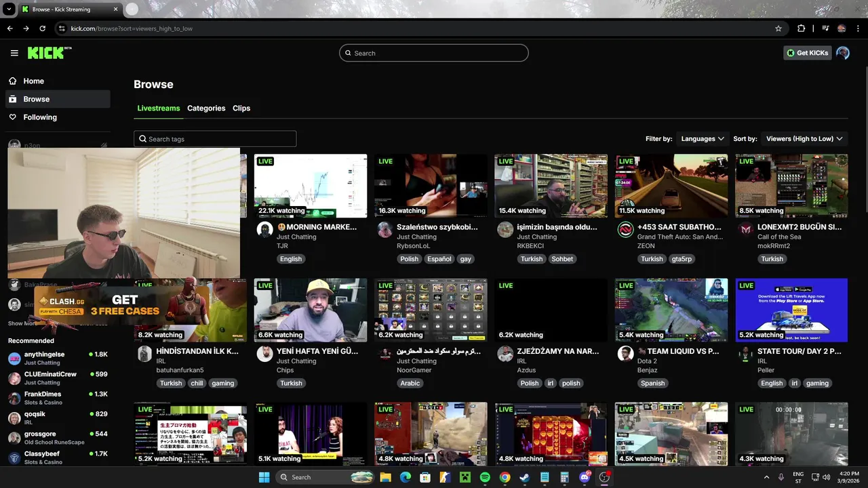Open anythingelse avatar in Recommended
868x488 pixels.
14,358
